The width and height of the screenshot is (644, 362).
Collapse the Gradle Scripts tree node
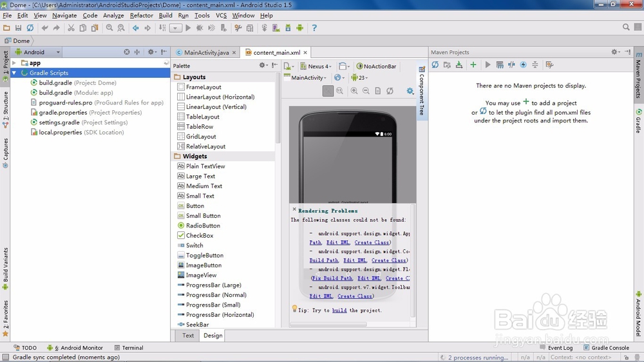(x=14, y=73)
